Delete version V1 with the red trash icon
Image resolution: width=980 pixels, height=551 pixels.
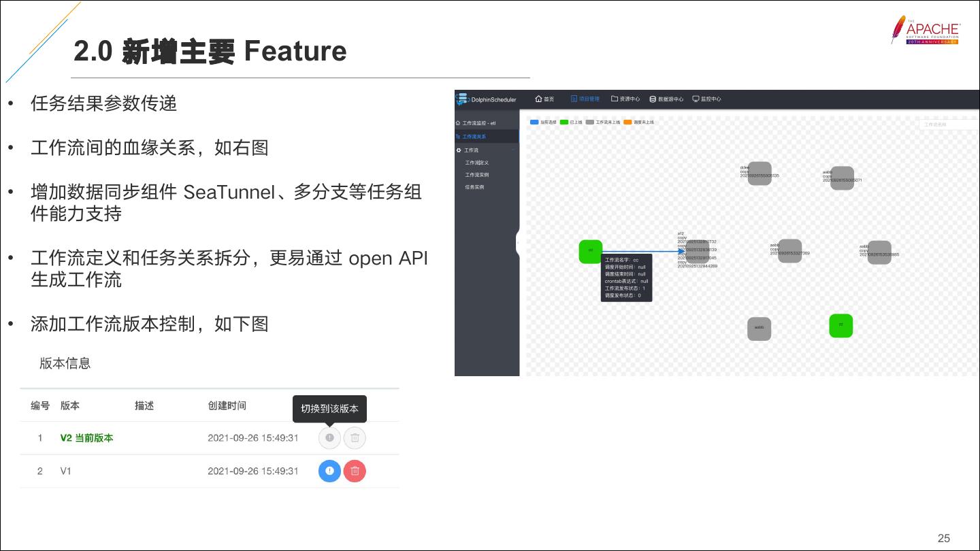click(355, 471)
